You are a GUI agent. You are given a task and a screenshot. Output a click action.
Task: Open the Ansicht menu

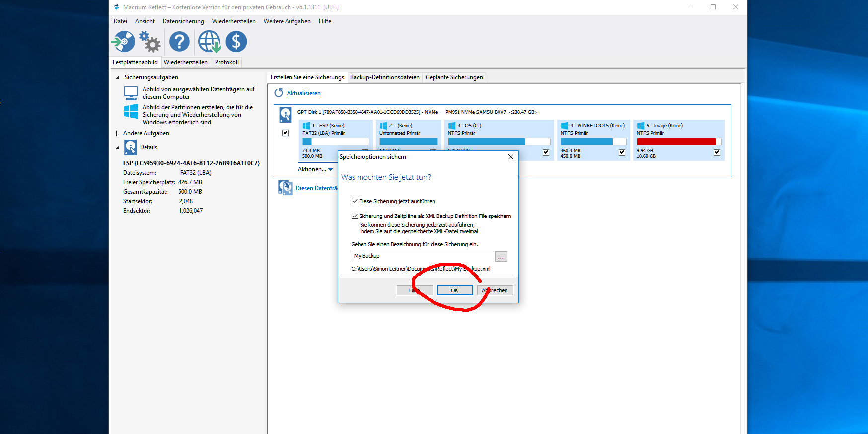click(x=145, y=21)
